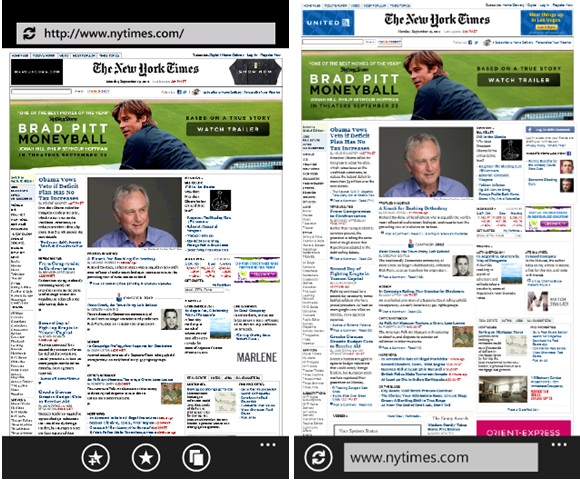Image resolution: width=580 pixels, height=483 pixels.
Task: Open more options dots on left phone
Action: (268, 445)
